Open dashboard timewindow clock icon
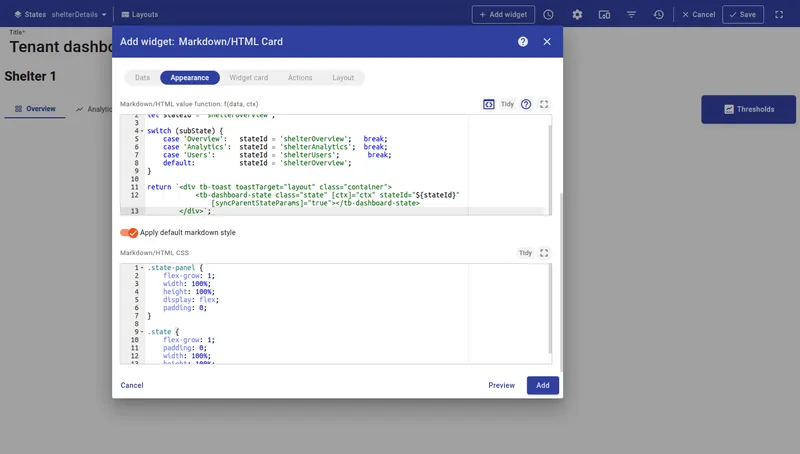This screenshot has height=454, width=800. pos(548,15)
